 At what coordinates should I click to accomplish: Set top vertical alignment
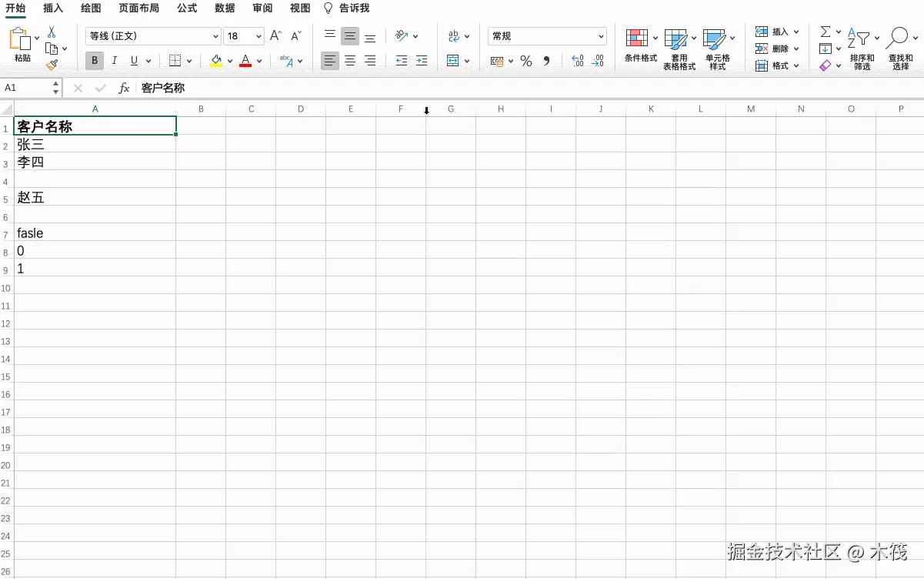click(x=330, y=36)
